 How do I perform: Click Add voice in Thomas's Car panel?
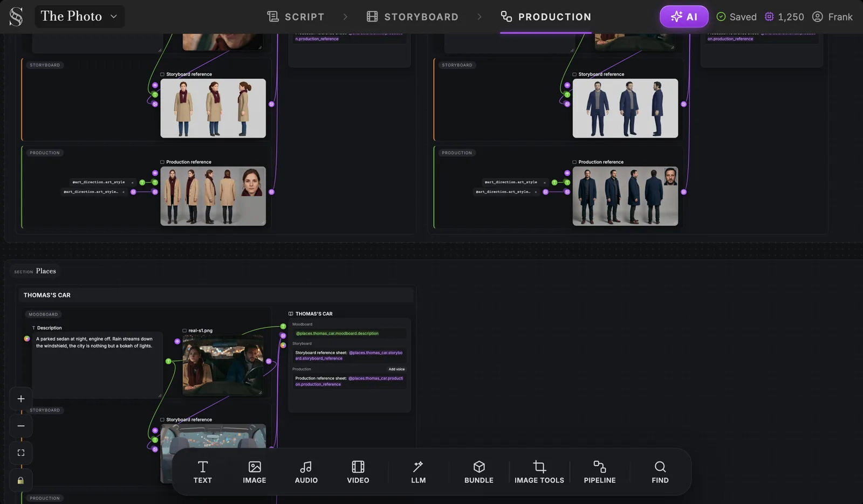pyautogui.click(x=396, y=369)
